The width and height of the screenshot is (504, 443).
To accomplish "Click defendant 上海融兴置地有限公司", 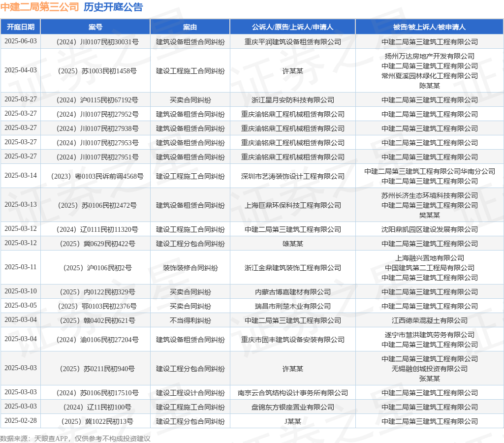I will (x=429, y=258).
